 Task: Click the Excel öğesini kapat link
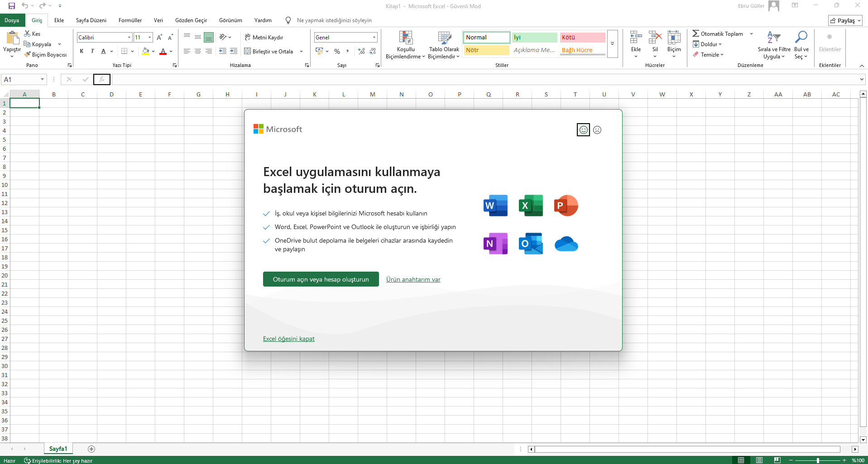289,339
